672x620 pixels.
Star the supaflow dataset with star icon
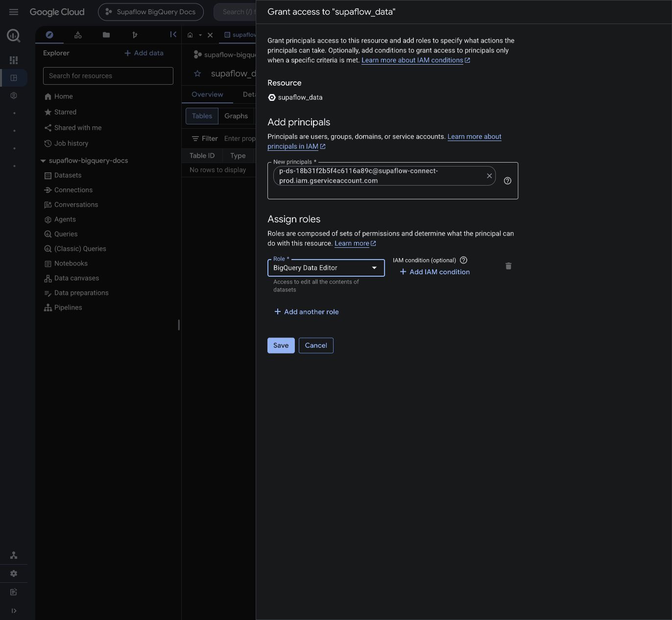[x=197, y=73]
